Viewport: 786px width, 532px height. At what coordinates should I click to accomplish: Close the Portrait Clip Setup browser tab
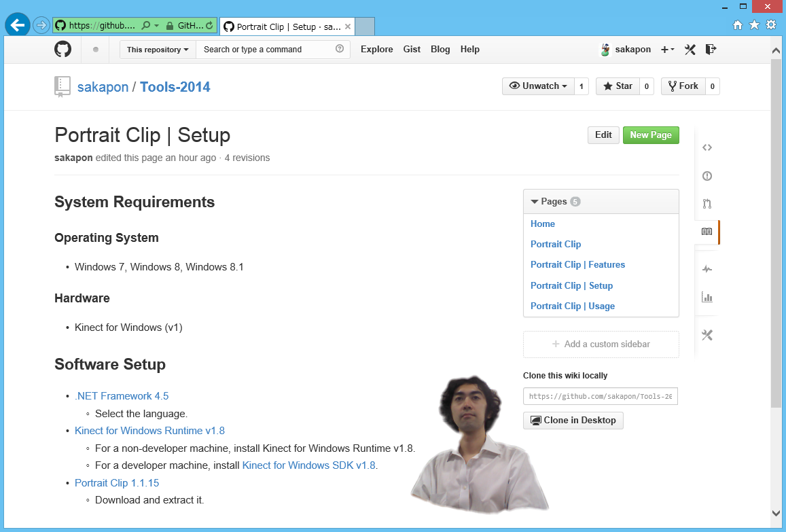[347, 26]
